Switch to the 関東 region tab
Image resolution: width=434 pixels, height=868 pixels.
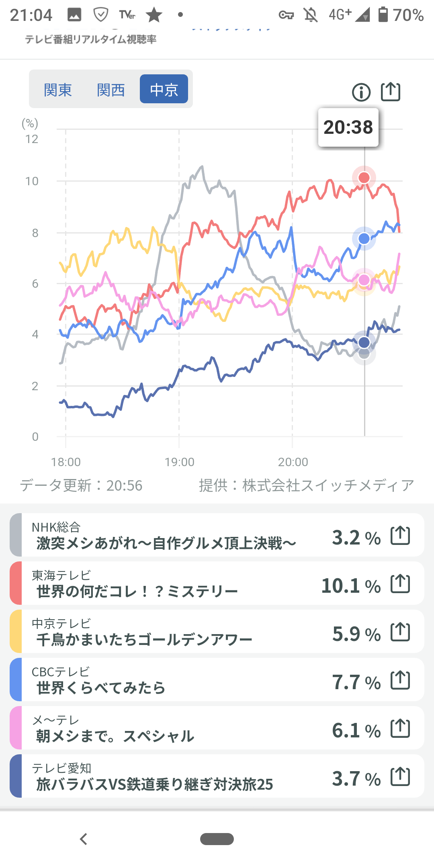coord(58,90)
